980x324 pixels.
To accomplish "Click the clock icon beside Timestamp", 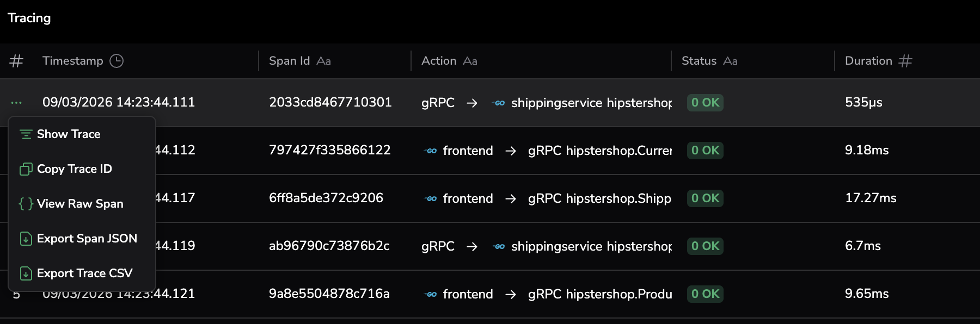I will (x=117, y=61).
